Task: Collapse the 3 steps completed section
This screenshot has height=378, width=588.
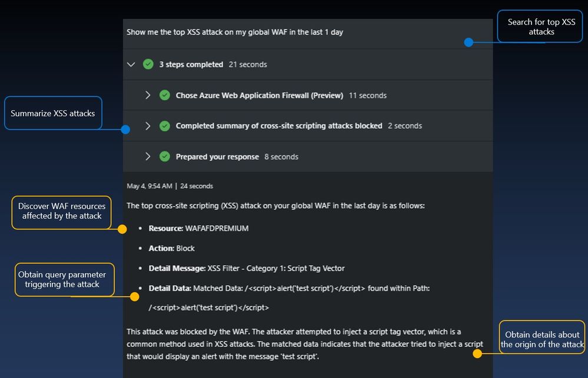Action: pos(131,64)
